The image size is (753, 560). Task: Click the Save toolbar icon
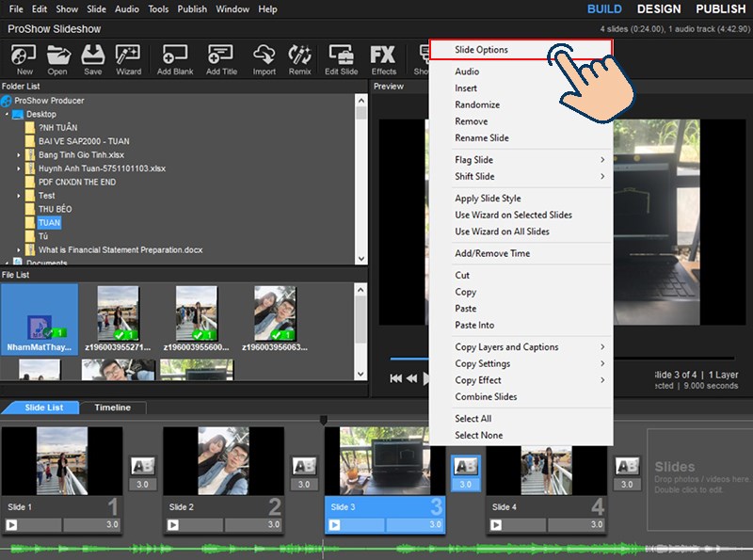pyautogui.click(x=92, y=59)
